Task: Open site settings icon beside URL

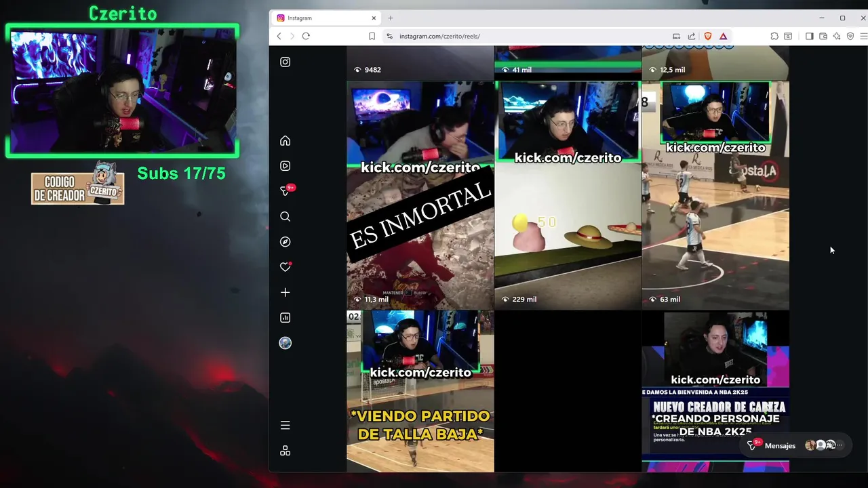Action: coord(389,36)
